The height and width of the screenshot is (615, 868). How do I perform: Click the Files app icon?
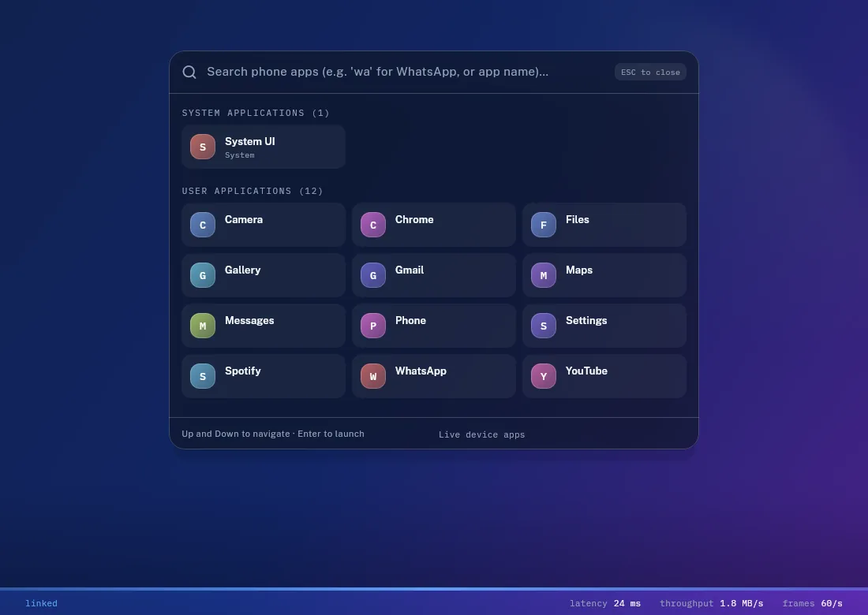(x=544, y=225)
